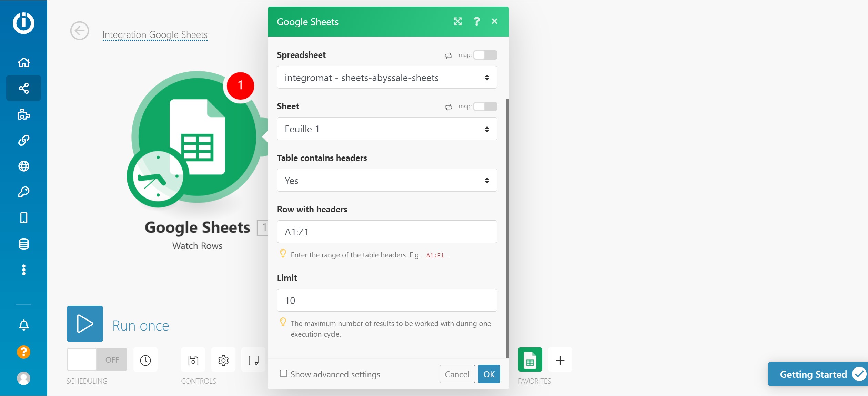This screenshot has width=868, height=396.
Task: Toggle the Sheet map switch
Action: (x=485, y=106)
